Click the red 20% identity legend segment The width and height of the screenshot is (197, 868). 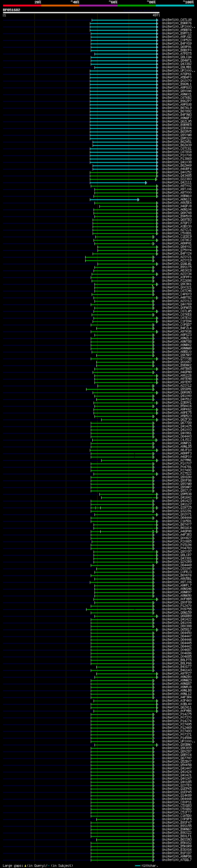(x=22, y=6)
